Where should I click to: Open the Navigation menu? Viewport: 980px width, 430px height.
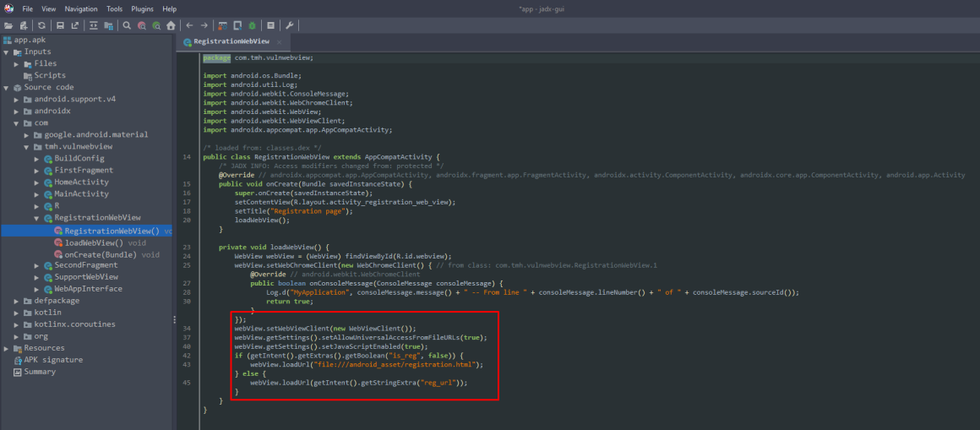[x=80, y=9]
